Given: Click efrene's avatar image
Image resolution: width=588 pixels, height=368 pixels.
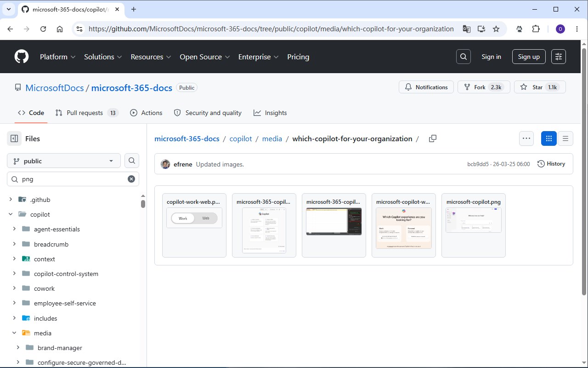Looking at the screenshot, I should (165, 164).
